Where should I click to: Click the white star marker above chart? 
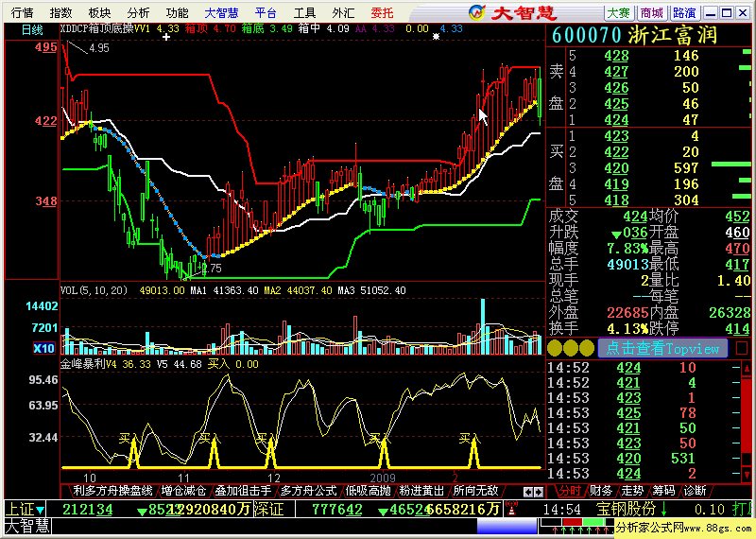pyautogui.click(x=436, y=37)
